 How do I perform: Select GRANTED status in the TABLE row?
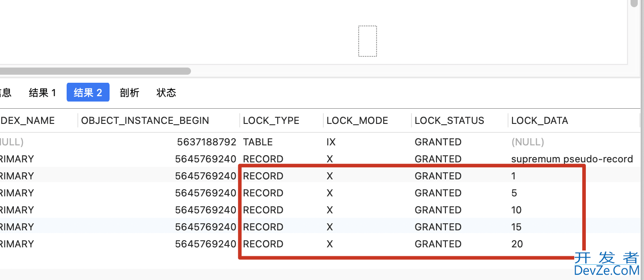(x=438, y=142)
